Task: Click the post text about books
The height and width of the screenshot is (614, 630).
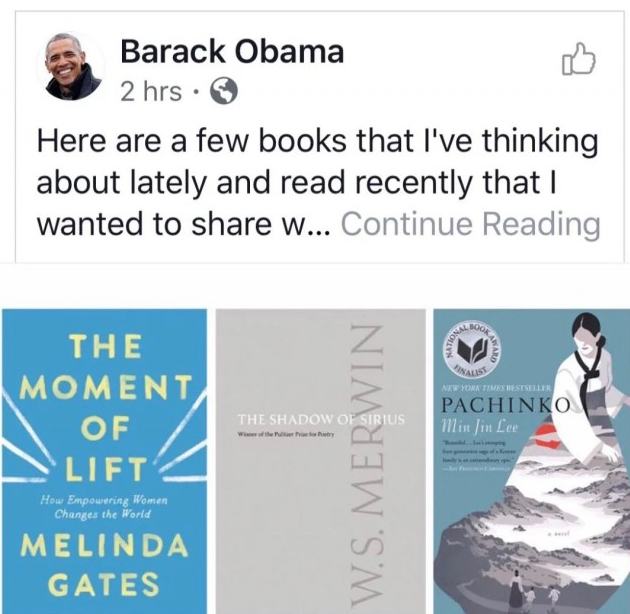Action: pos(318,182)
